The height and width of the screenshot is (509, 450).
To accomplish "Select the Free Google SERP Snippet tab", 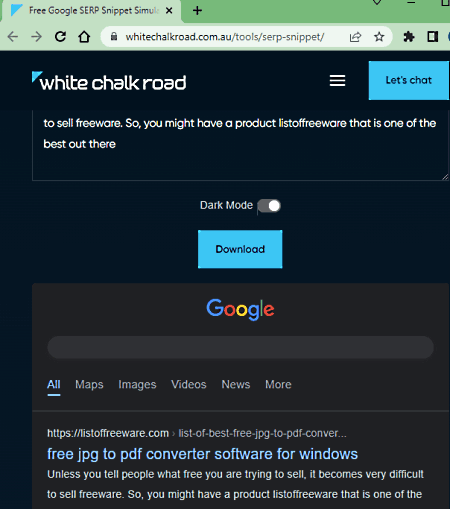I will (92, 11).
